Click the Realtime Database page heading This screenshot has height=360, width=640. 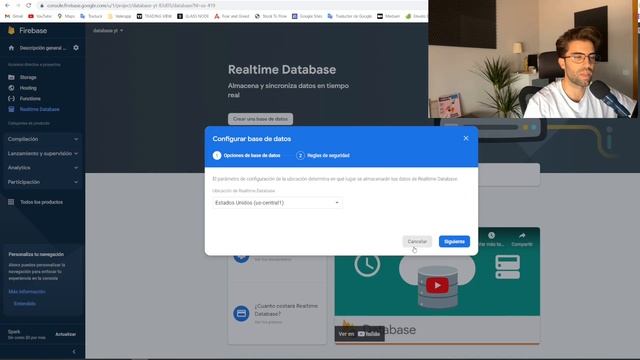282,69
